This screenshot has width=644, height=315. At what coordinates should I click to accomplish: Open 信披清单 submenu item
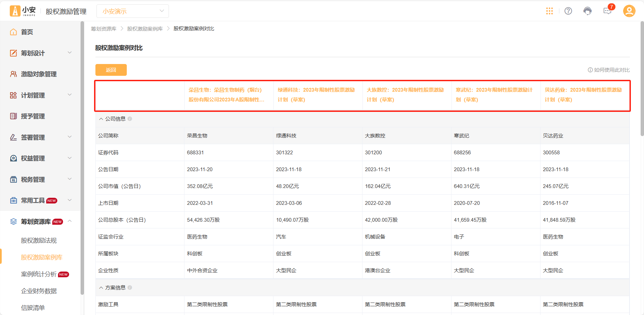point(33,308)
